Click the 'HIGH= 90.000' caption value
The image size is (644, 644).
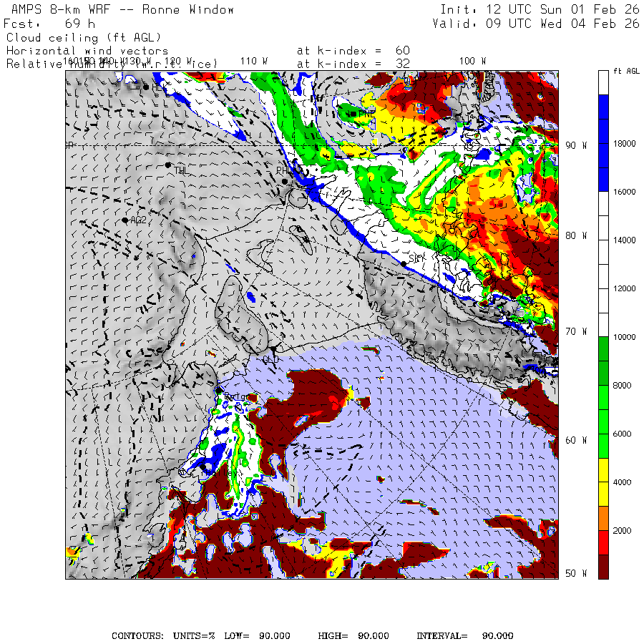click(x=353, y=636)
